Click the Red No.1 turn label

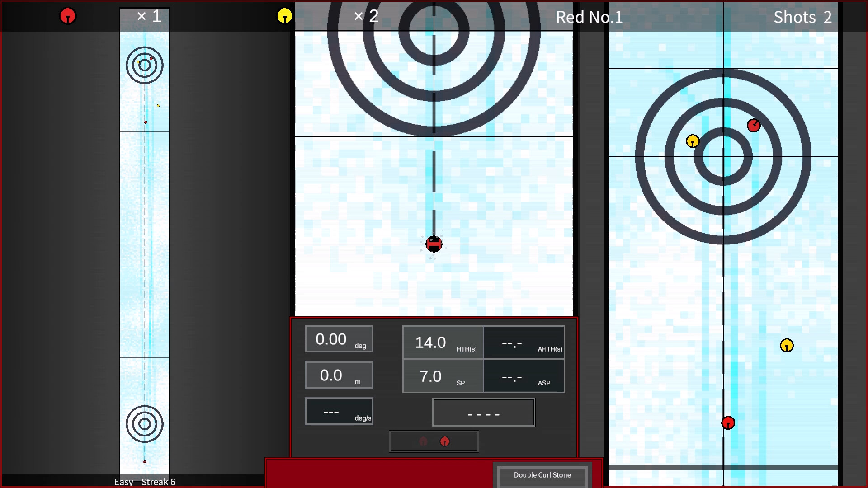(x=589, y=17)
